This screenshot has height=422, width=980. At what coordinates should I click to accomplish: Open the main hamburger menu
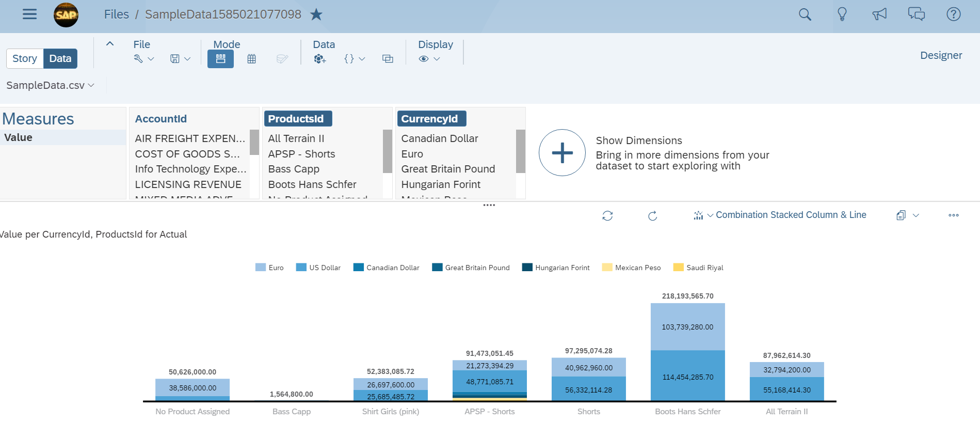pyautogui.click(x=30, y=14)
